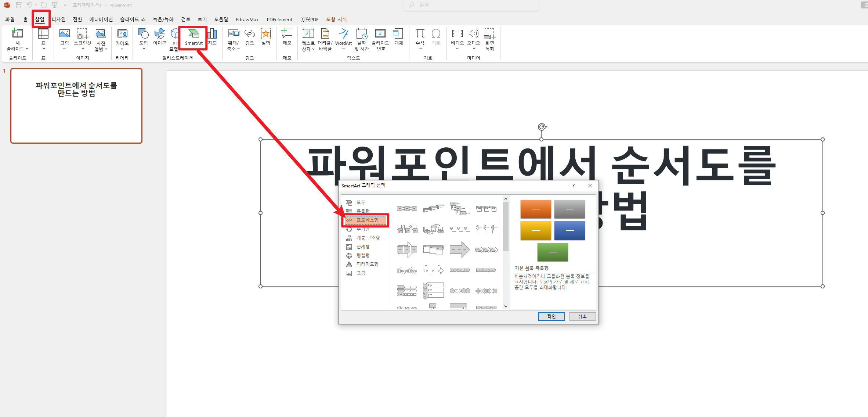Click the 메모 comment icon
Image resolution: width=868 pixels, height=417 pixels.
(x=287, y=36)
